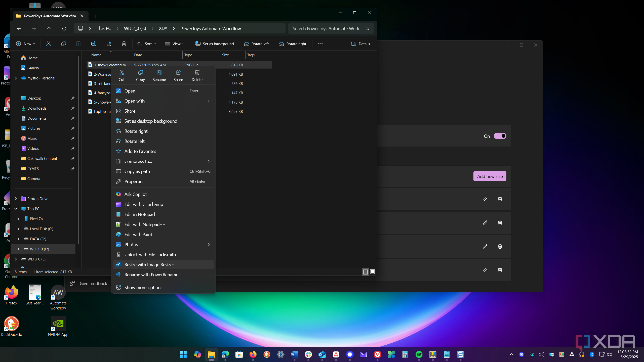Click Give feedback link

point(89,284)
